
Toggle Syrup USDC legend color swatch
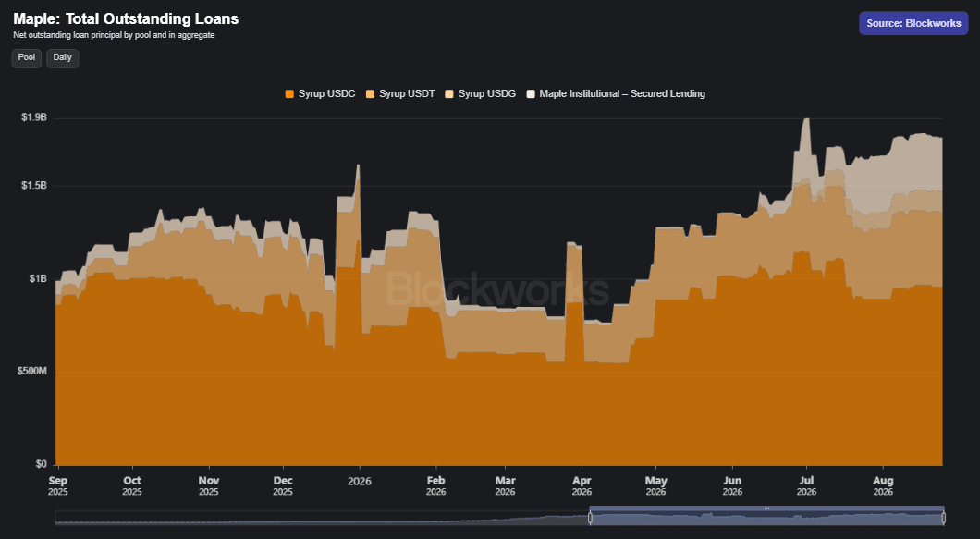click(289, 93)
